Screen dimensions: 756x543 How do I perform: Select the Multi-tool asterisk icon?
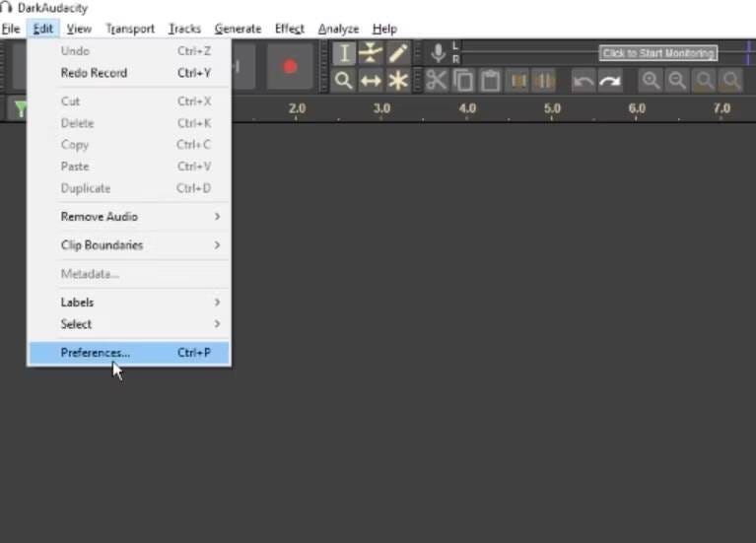click(x=398, y=81)
